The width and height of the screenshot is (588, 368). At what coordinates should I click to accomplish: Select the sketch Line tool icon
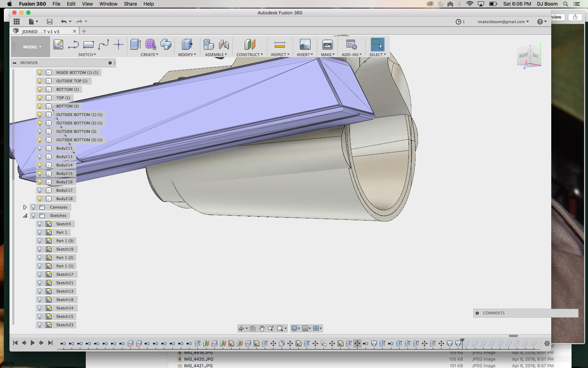73,45
